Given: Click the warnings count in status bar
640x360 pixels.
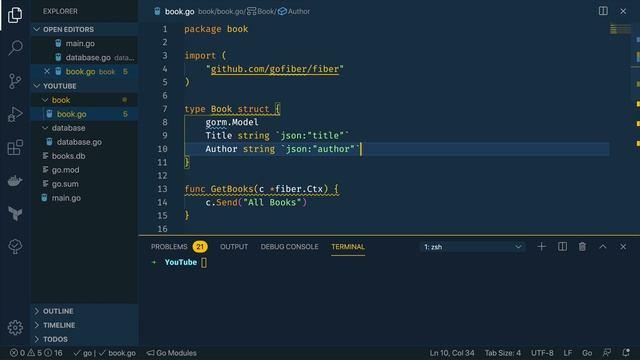Looking at the screenshot, I should pos(35,353).
